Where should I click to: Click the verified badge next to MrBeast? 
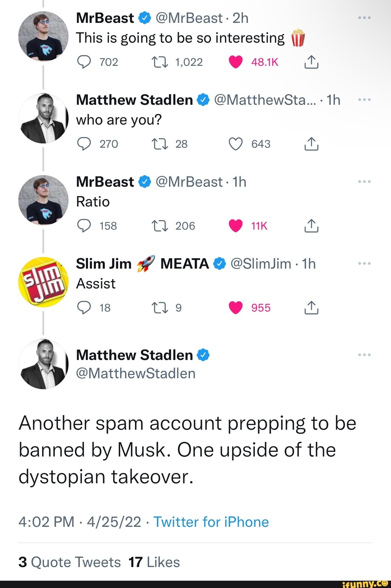coord(144,17)
